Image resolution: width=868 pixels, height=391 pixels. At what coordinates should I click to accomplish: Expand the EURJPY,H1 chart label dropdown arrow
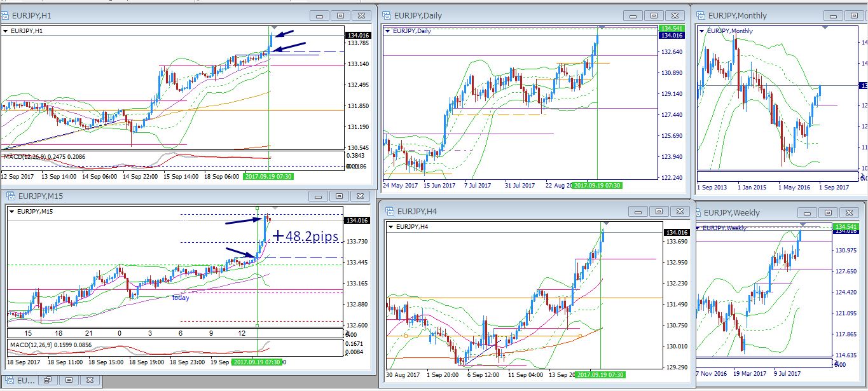[x=6, y=31]
